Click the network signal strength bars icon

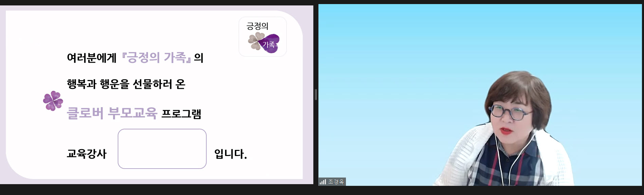(x=323, y=182)
